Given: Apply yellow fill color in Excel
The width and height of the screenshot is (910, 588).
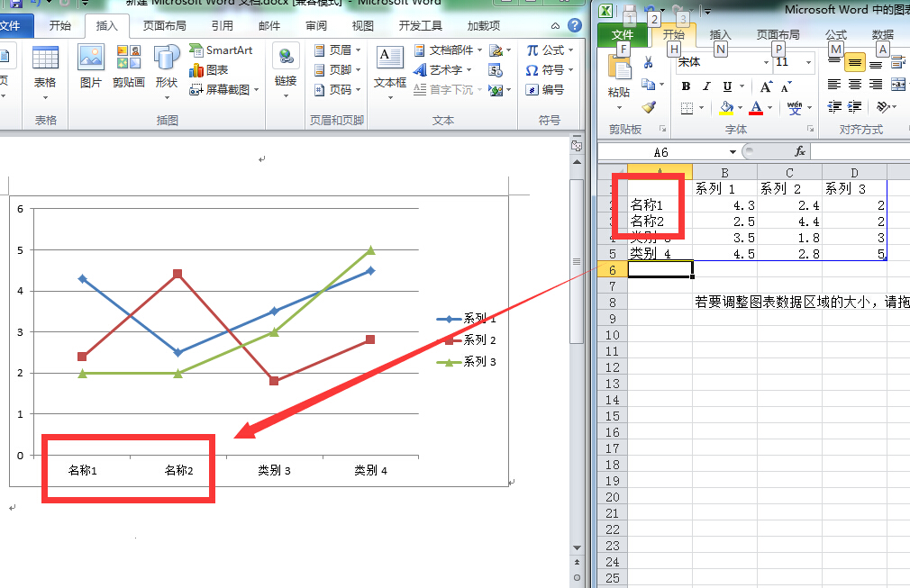Looking at the screenshot, I should pos(726,107).
